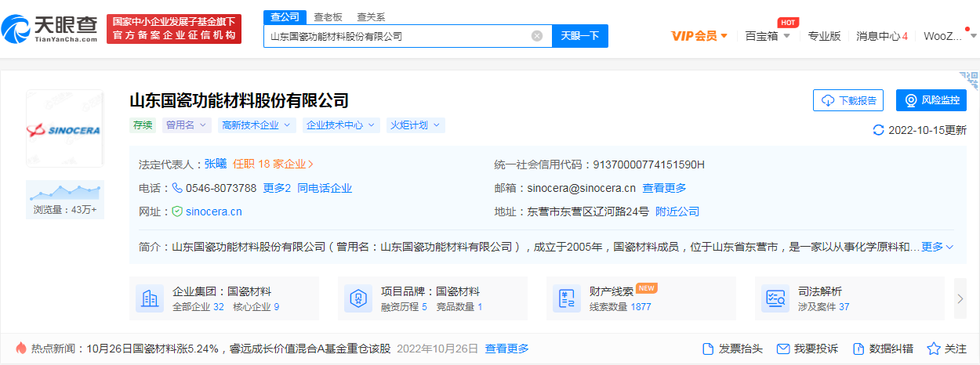Click the flame icon beside 热点新闻
Image resolution: width=980 pixels, height=365 pixels.
[20, 348]
